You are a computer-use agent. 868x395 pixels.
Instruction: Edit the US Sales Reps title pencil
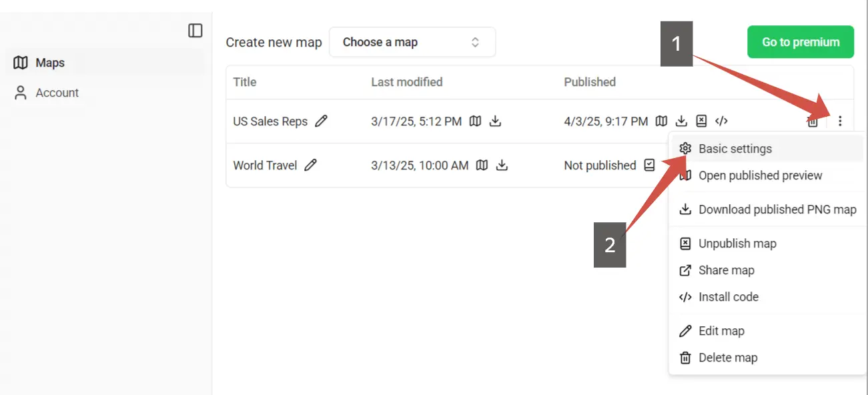click(x=321, y=121)
